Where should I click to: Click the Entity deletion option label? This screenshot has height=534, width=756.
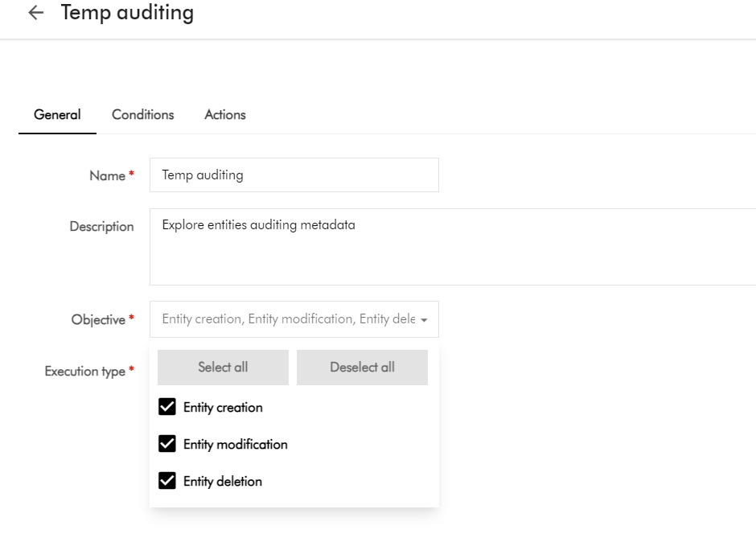click(223, 481)
